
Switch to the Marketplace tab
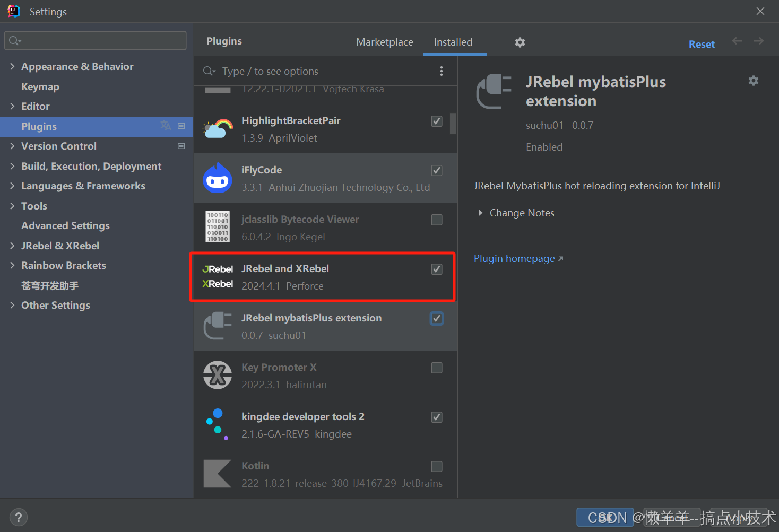coord(385,42)
